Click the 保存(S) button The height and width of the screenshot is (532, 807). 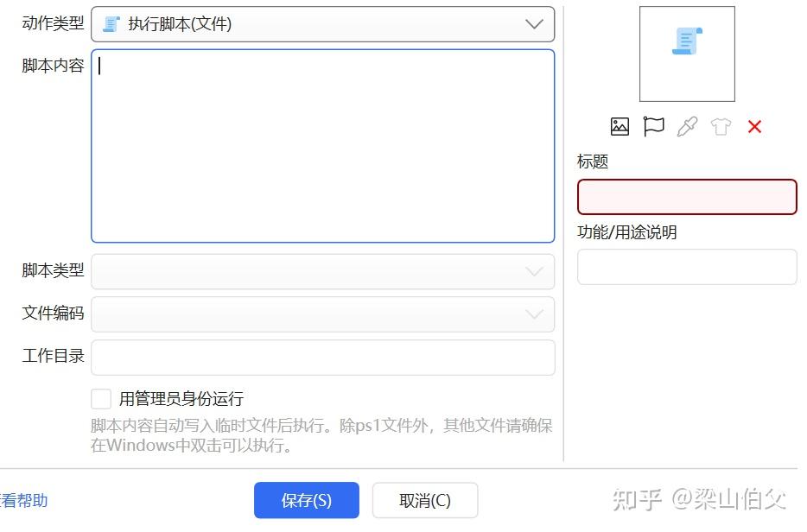(x=307, y=500)
